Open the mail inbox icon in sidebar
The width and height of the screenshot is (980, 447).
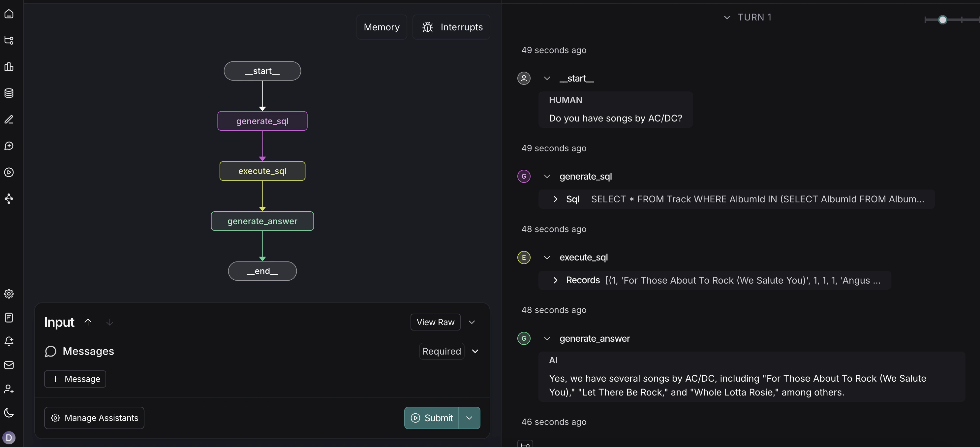[9, 365]
